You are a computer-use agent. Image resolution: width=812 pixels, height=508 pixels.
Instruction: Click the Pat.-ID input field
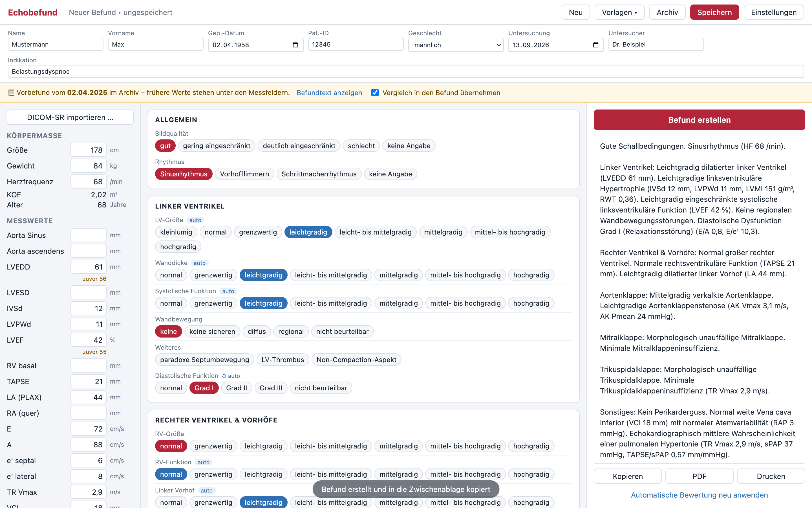pos(356,44)
